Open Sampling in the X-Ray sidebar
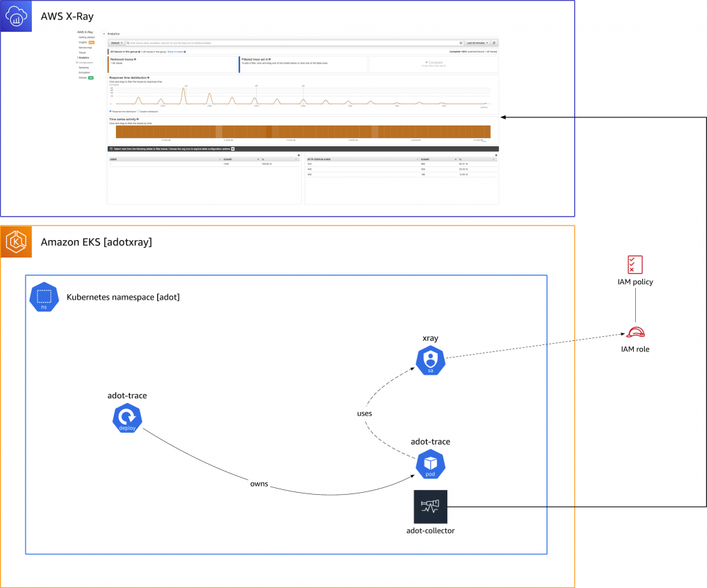The image size is (707, 588). point(84,68)
